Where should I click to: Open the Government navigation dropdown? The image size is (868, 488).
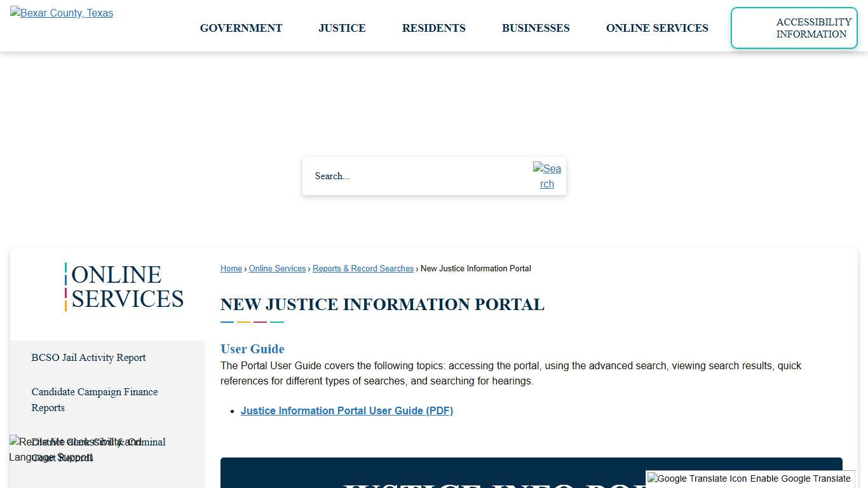coord(241,28)
